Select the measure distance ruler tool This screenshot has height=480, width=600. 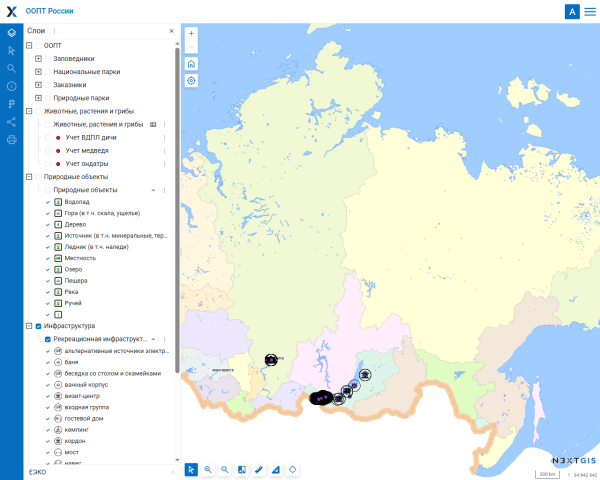259,469
